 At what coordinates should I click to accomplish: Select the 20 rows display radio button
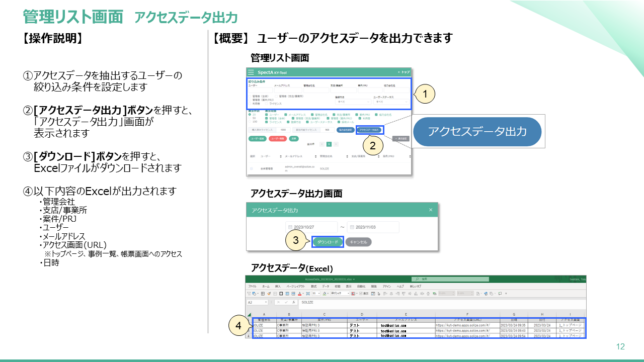(250, 115)
